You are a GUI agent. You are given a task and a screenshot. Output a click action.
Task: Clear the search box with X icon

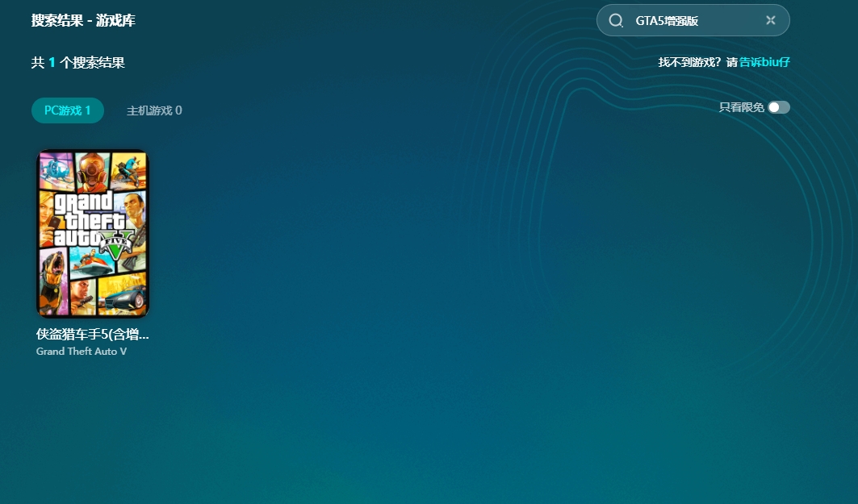(771, 20)
